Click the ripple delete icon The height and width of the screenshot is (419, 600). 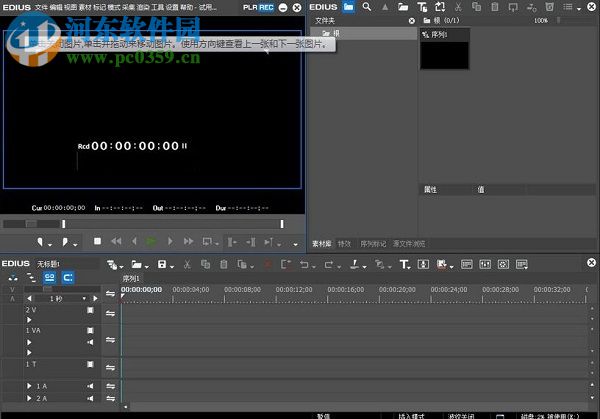coord(286,264)
